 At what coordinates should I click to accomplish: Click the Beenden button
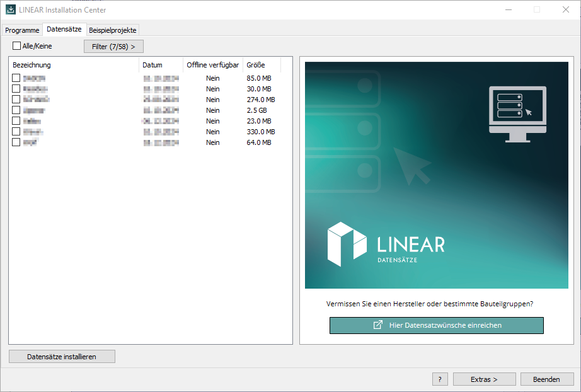coord(546,379)
